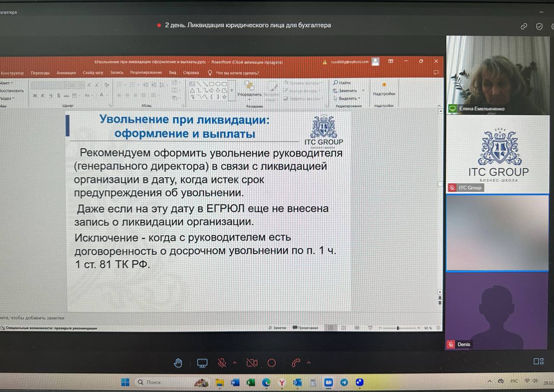The height and width of the screenshot is (392, 554).
Task: Adjust the PowerPoint zoom slider
Action: [x=398, y=328]
